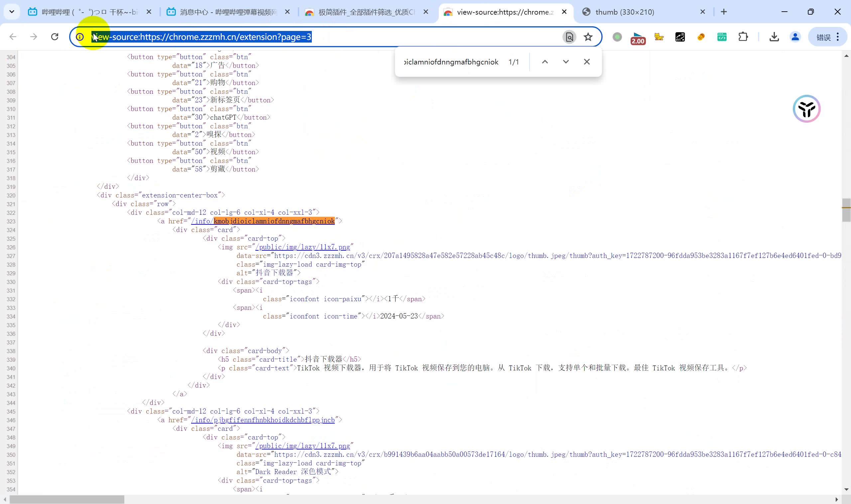Open /public/img/lazy/11x7.png link on line 326
This screenshot has height=504, width=851.
click(303, 247)
